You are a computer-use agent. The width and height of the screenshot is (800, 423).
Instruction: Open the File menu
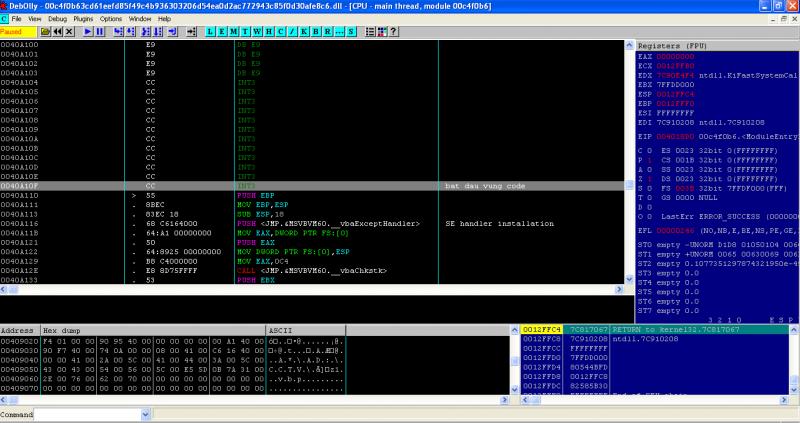pyautogui.click(x=16, y=19)
